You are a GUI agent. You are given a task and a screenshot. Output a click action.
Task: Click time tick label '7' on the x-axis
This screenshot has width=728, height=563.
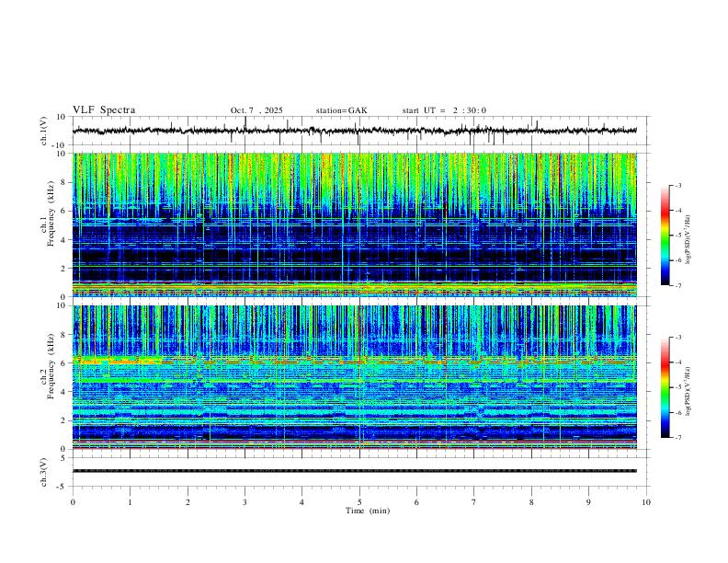pos(474,502)
